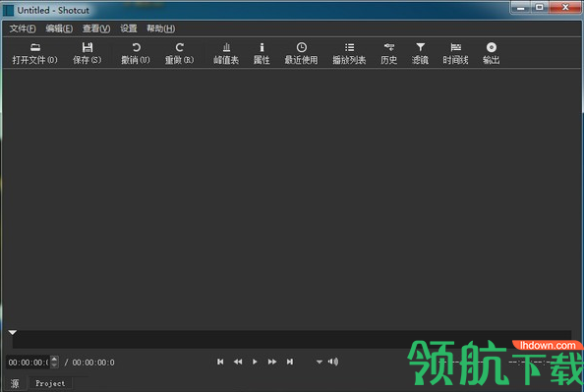Save project with 保存 icon

(88, 54)
